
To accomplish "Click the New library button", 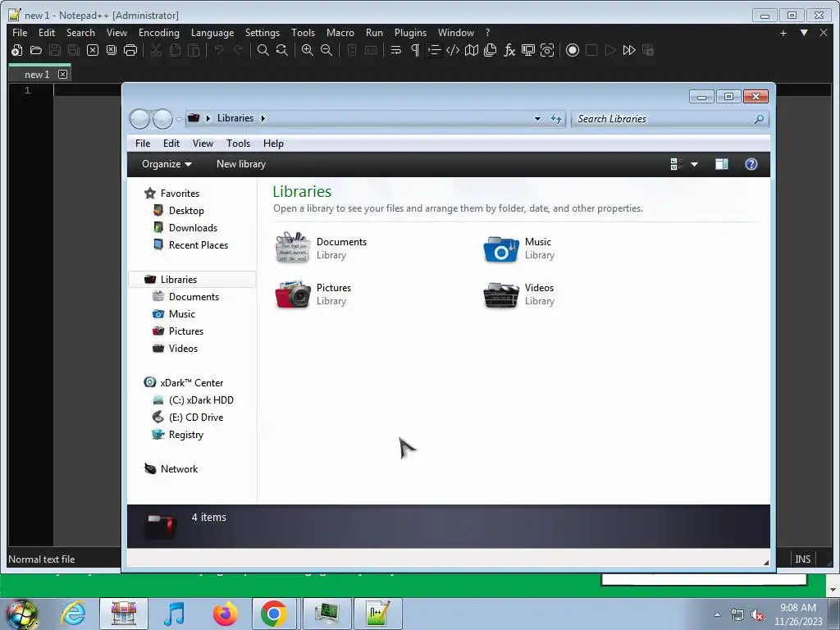I will (x=241, y=164).
